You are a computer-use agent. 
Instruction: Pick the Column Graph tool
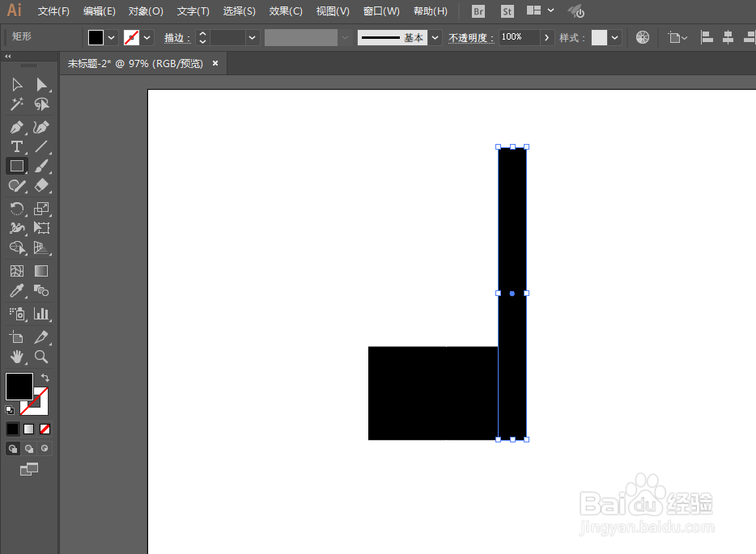[x=41, y=314]
